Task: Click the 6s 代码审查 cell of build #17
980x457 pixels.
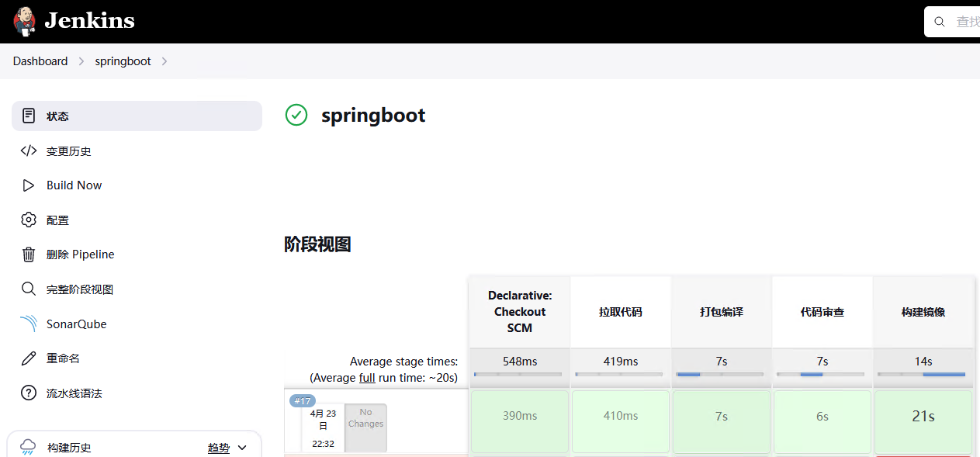Action: [x=822, y=421]
